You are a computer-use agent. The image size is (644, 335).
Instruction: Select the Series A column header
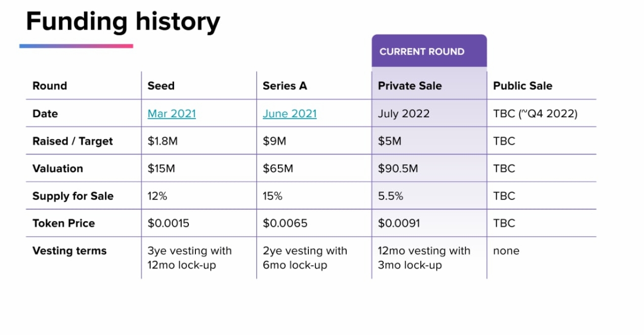pos(285,86)
